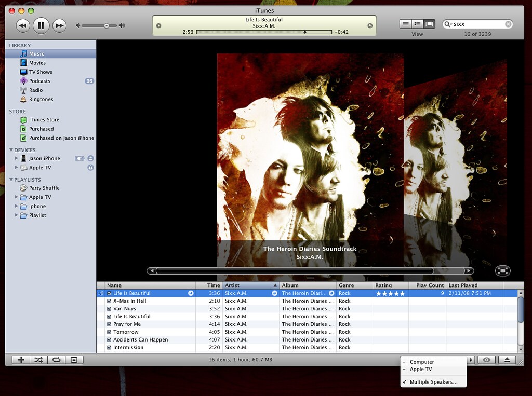Viewport: 532px width, 396px height.
Task: Clear the search field with the X button
Action: [508, 24]
